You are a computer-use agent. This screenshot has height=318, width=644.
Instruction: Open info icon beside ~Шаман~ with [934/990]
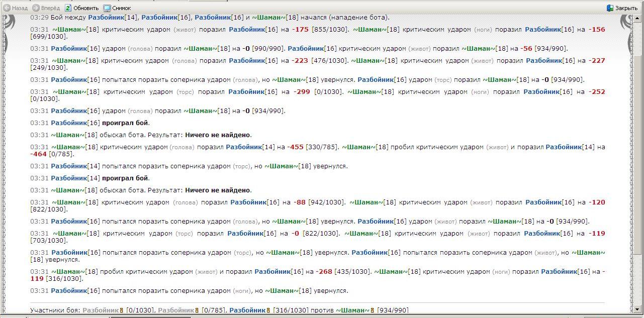tap(373, 310)
